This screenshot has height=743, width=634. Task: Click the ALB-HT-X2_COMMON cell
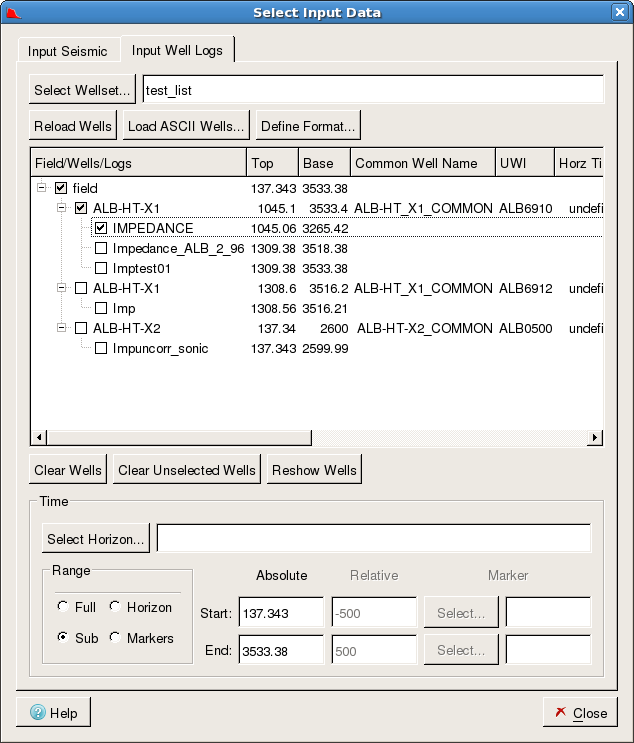[x=425, y=328]
